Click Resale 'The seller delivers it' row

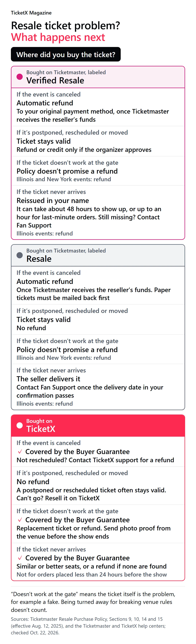pos(98,387)
